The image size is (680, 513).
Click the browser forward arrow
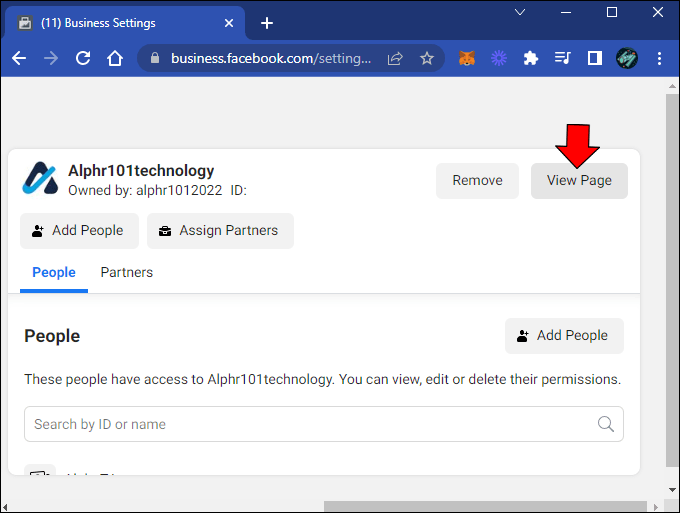point(51,58)
